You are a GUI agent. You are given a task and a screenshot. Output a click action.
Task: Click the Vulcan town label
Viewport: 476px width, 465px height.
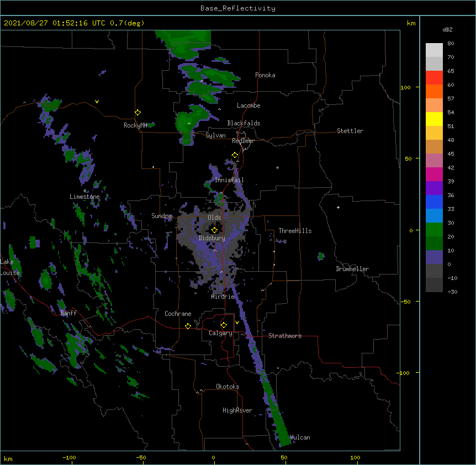300,437
